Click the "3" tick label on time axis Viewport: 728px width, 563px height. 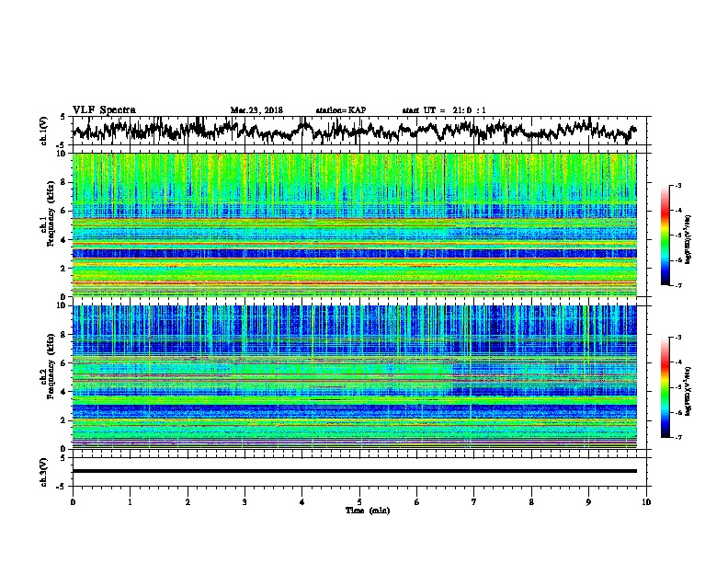pyautogui.click(x=245, y=502)
